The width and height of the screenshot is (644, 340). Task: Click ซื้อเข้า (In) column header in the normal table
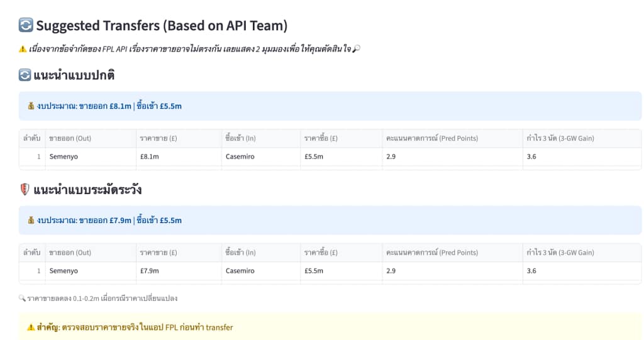click(x=240, y=138)
